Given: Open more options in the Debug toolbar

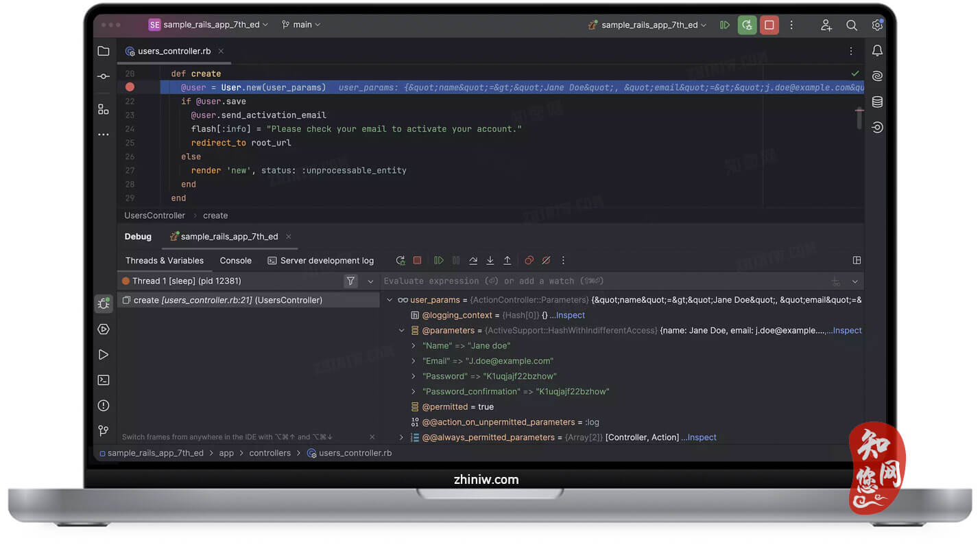Looking at the screenshot, I should tap(563, 261).
